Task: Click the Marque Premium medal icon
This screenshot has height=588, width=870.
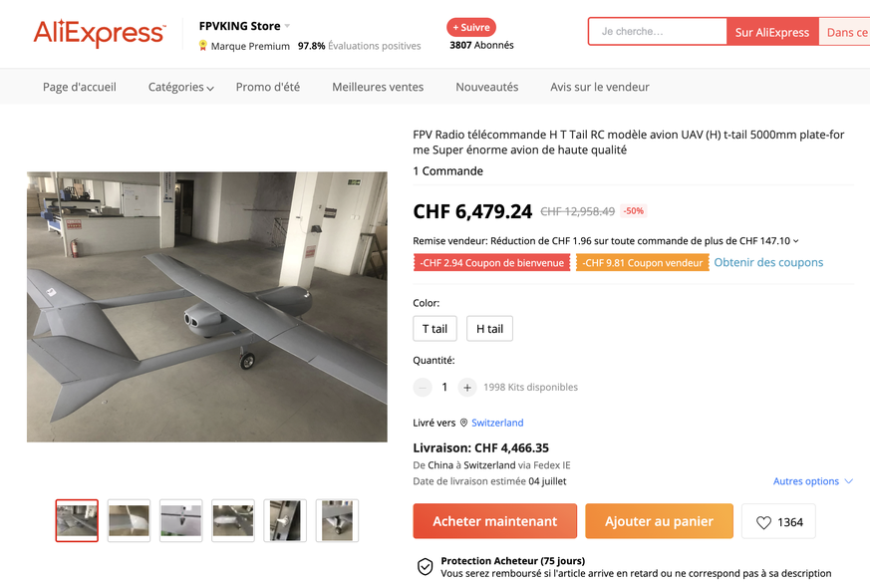Action: pyautogui.click(x=203, y=46)
